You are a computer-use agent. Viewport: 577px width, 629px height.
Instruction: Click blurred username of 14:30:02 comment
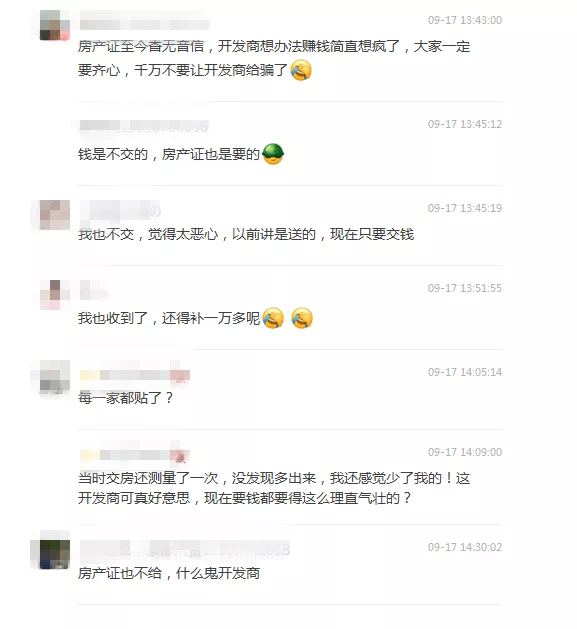tap(185, 549)
